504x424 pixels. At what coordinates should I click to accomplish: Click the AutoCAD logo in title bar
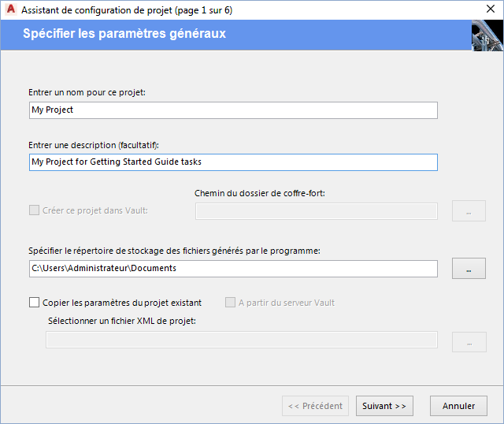9,10
